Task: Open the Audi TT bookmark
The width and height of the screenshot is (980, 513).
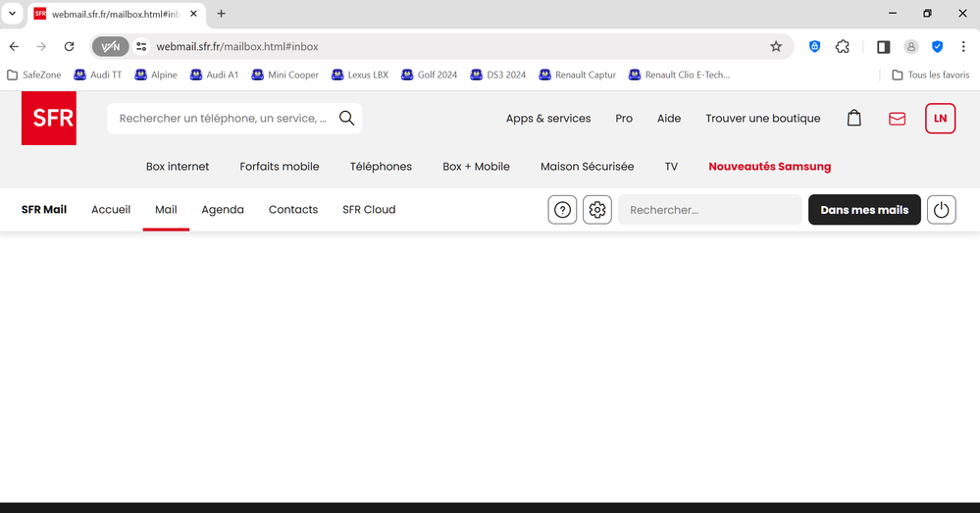Action: click(98, 75)
